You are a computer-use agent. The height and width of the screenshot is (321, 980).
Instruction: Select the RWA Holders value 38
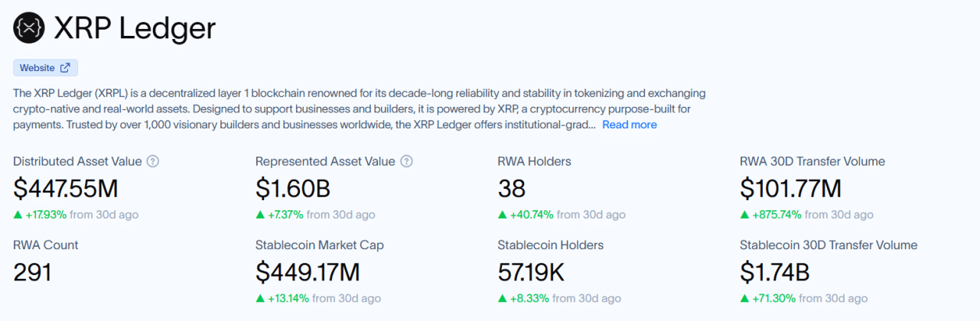512,188
